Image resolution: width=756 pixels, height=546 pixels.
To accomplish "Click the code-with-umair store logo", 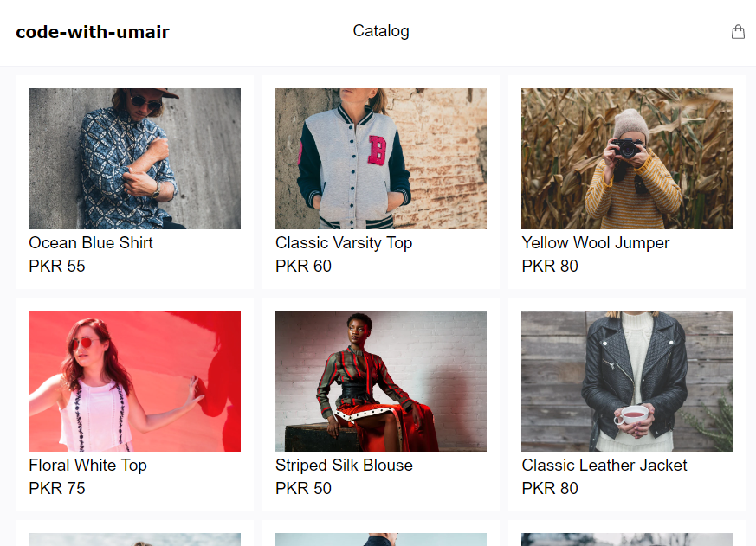I will pyautogui.click(x=93, y=33).
